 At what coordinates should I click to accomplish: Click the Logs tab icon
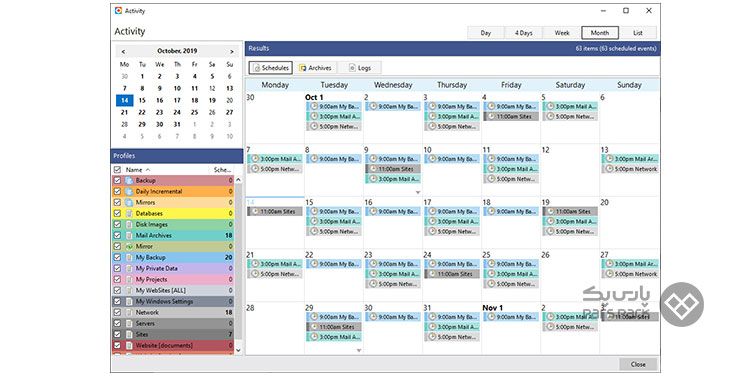tap(352, 68)
